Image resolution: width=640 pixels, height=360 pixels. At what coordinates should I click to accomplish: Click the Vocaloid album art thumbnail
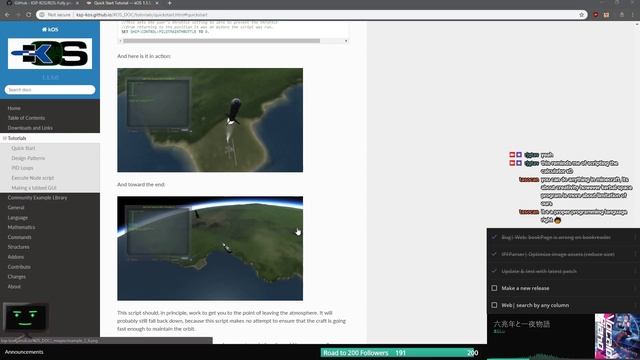click(617, 336)
